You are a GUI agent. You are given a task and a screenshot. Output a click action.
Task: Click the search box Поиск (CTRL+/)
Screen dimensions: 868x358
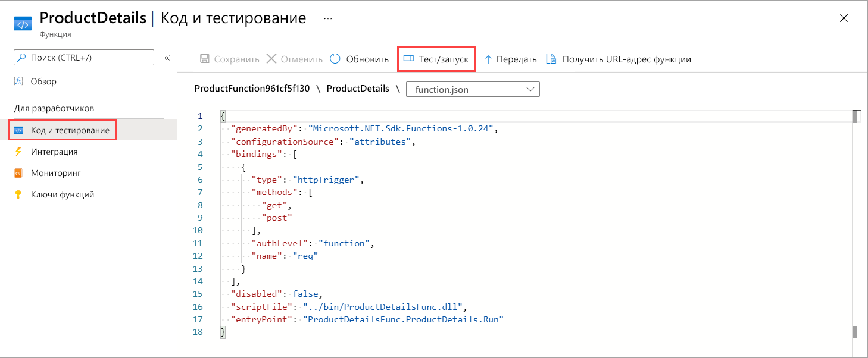pos(84,58)
